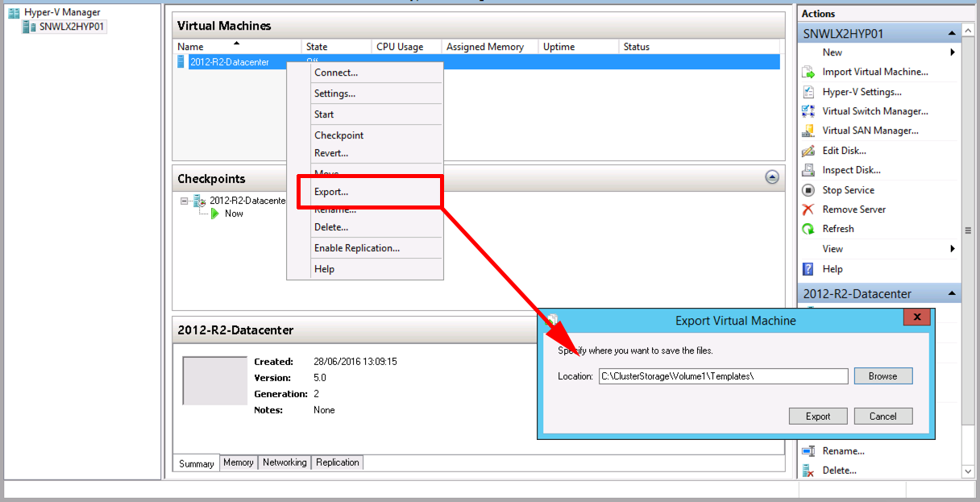Choose Help from the context menu
The height and width of the screenshot is (502, 980).
tap(324, 269)
